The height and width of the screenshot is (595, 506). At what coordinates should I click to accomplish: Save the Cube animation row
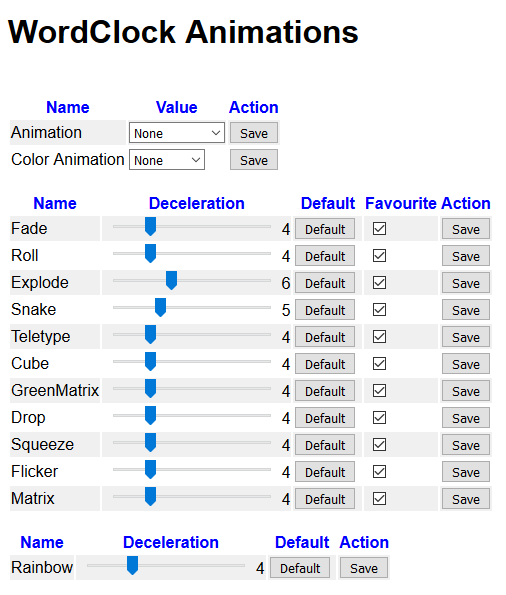click(466, 364)
